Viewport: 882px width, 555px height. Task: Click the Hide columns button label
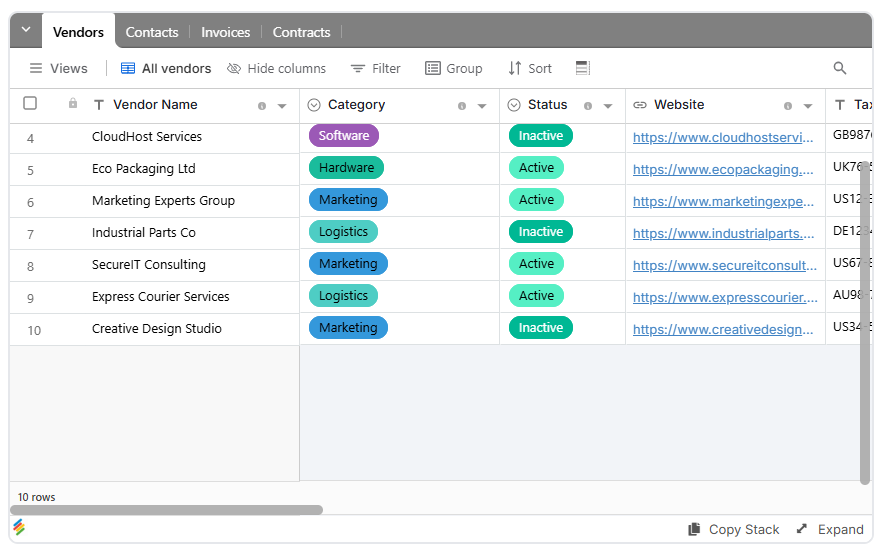(x=287, y=68)
